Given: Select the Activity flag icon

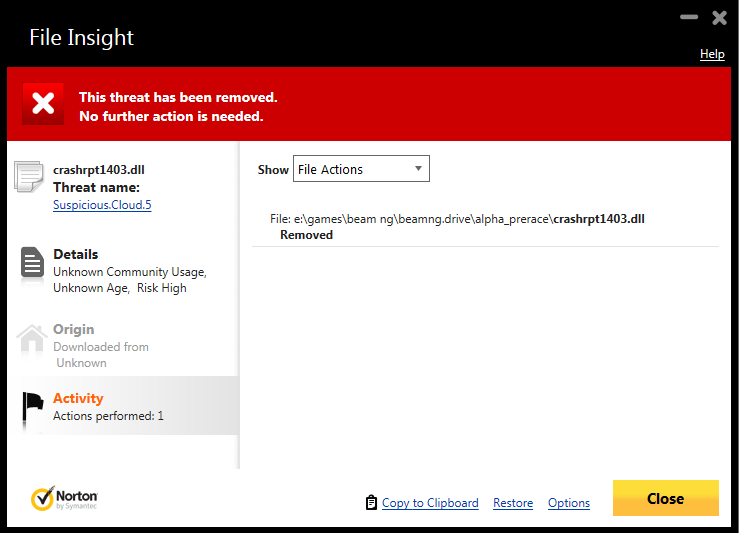Looking at the screenshot, I should point(33,407).
